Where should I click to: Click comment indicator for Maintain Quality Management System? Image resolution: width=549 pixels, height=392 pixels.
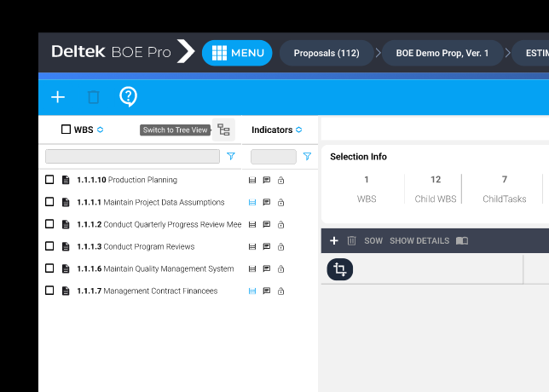click(x=267, y=268)
